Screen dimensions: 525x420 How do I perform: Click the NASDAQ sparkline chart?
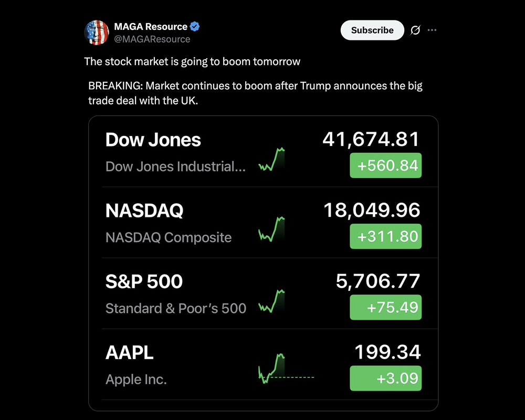[271, 229]
